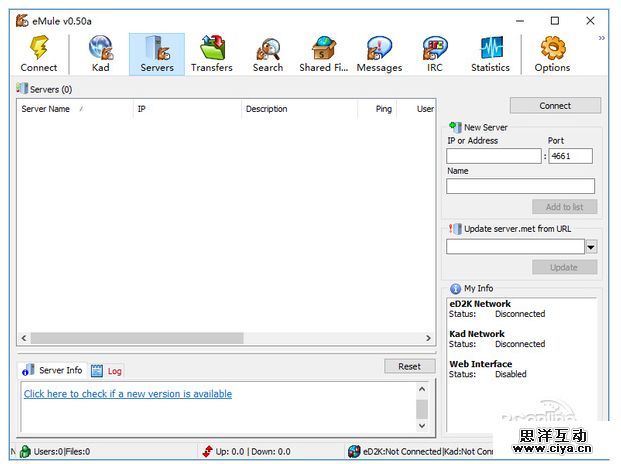This screenshot has height=464, width=621.
Task: View the Statistics graphs
Action: coord(490,48)
